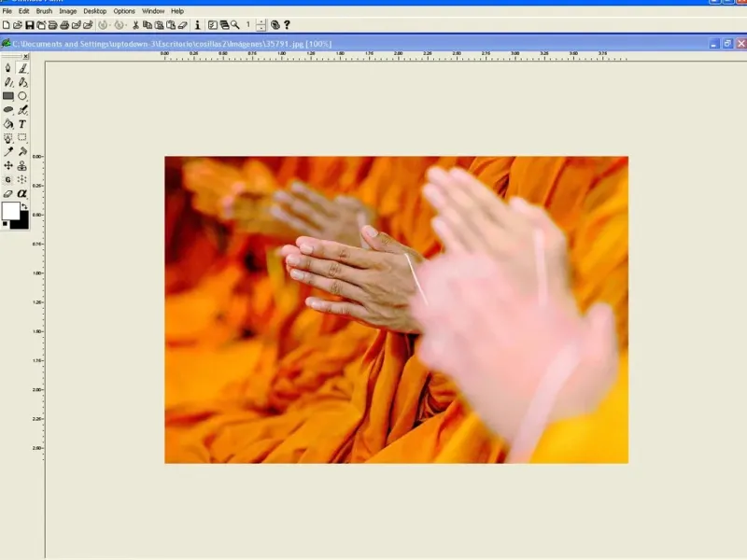This screenshot has height=560, width=747.
Task: Click the checklist properties icon
Action: point(213,25)
